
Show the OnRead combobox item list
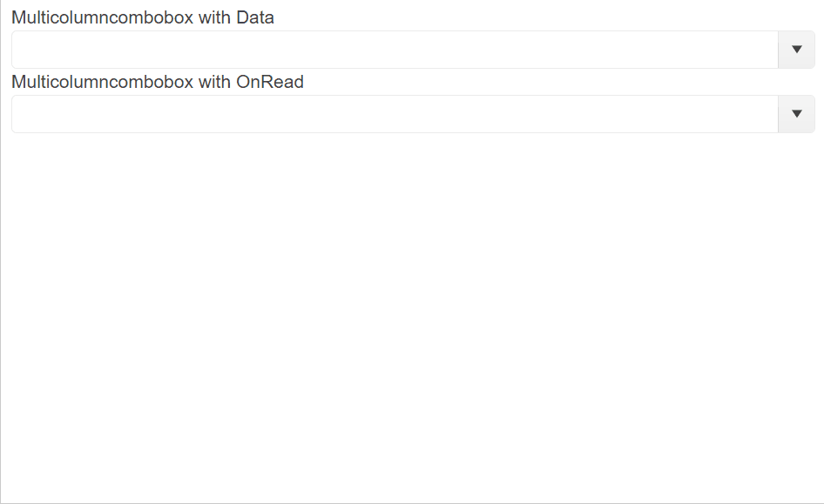click(x=796, y=114)
